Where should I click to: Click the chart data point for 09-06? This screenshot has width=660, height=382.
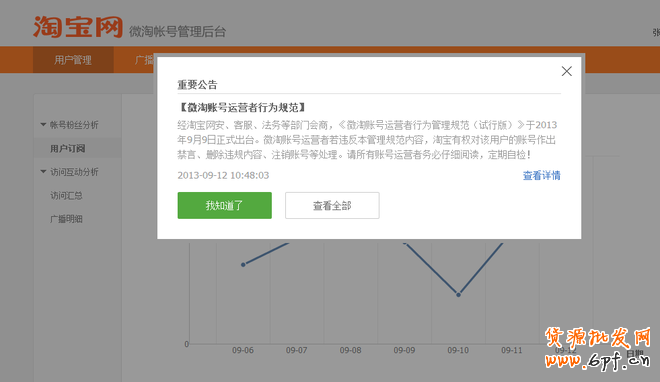[243, 265]
